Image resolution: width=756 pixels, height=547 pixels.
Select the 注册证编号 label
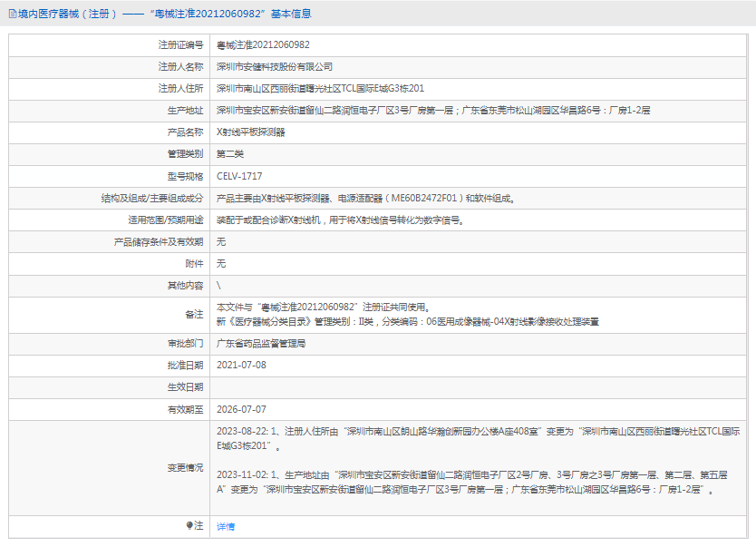tap(180, 44)
